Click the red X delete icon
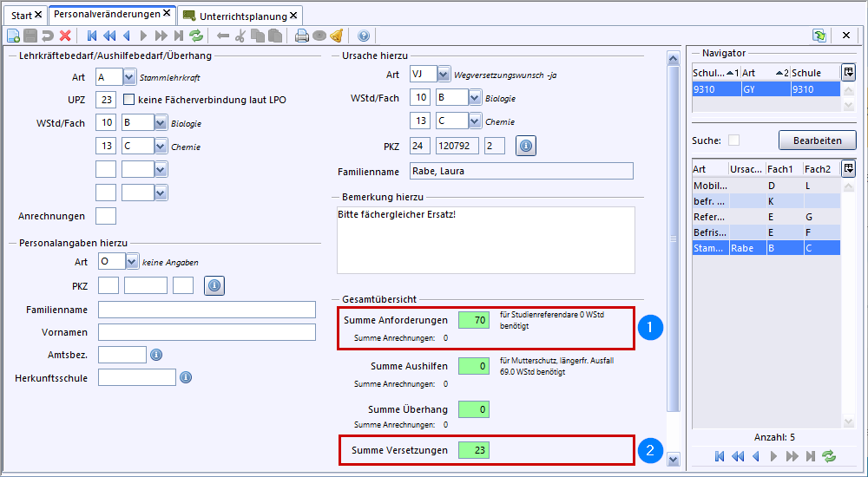Screen dimensions: 868x477 coord(65,36)
